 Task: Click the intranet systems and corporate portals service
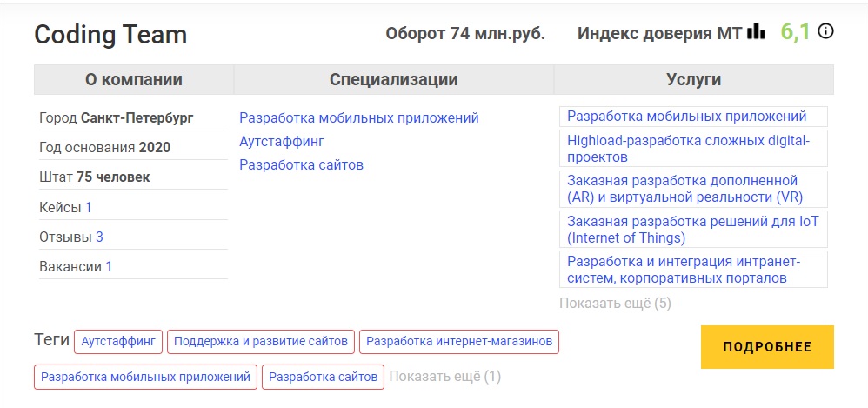(x=683, y=270)
